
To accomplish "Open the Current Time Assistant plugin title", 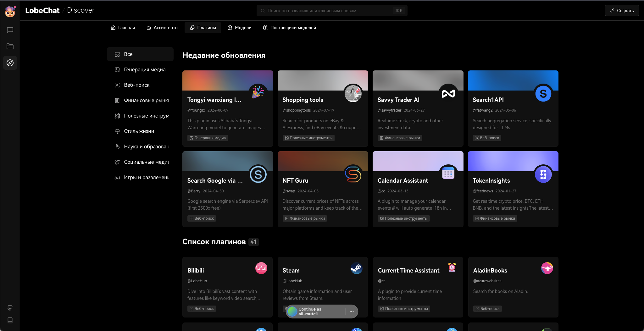I will coord(408,270).
